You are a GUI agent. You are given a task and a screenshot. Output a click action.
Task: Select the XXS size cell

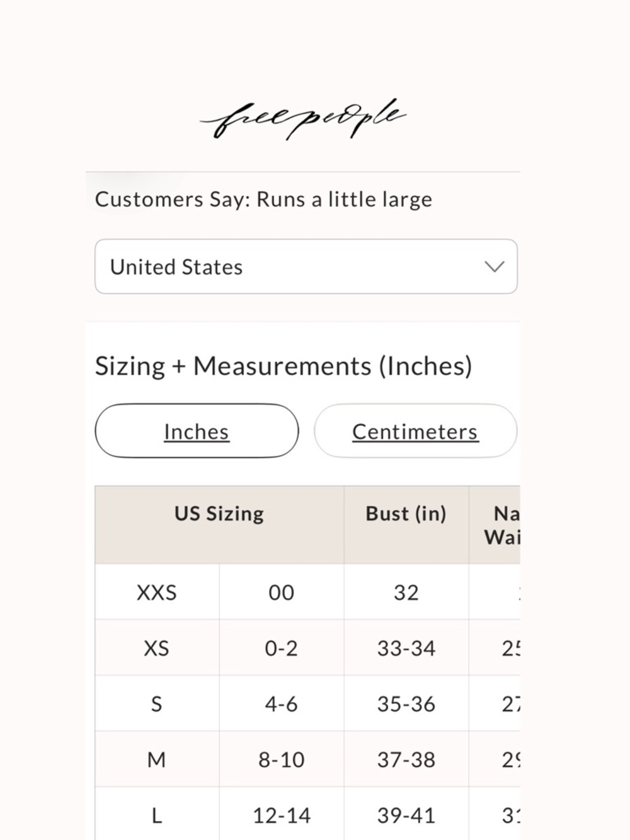(x=157, y=592)
